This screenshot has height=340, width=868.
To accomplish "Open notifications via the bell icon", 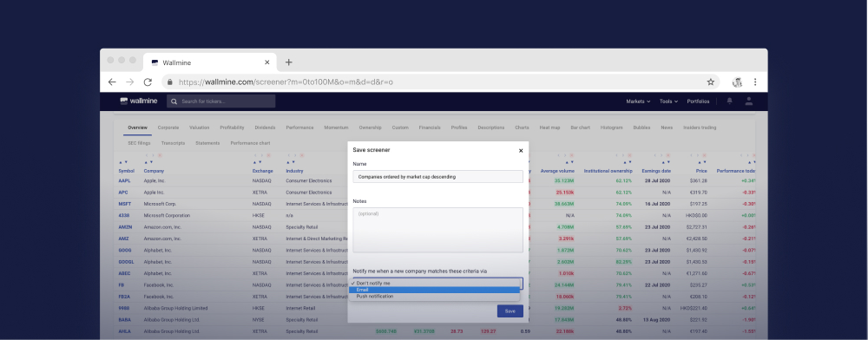I will click(x=730, y=101).
